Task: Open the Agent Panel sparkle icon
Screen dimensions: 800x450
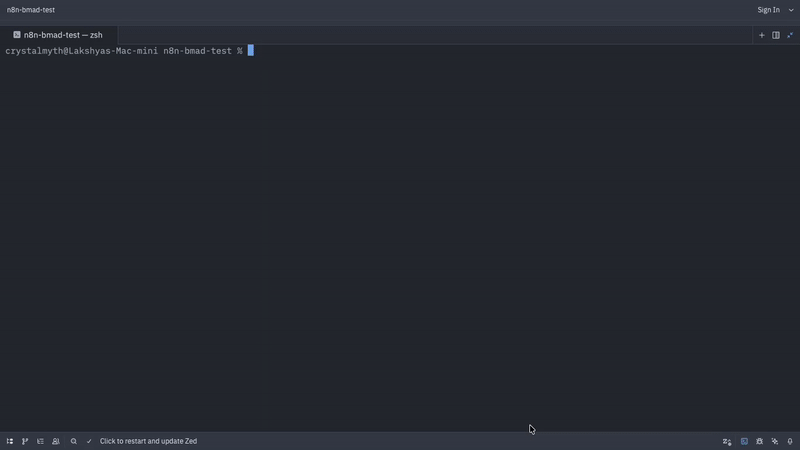Action: pos(775,441)
